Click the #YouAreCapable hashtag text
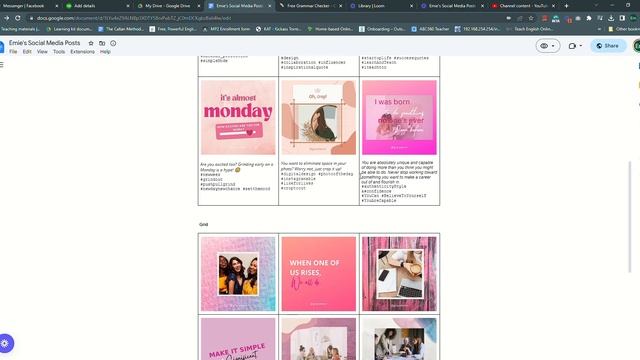 pyautogui.click(x=378, y=201)
